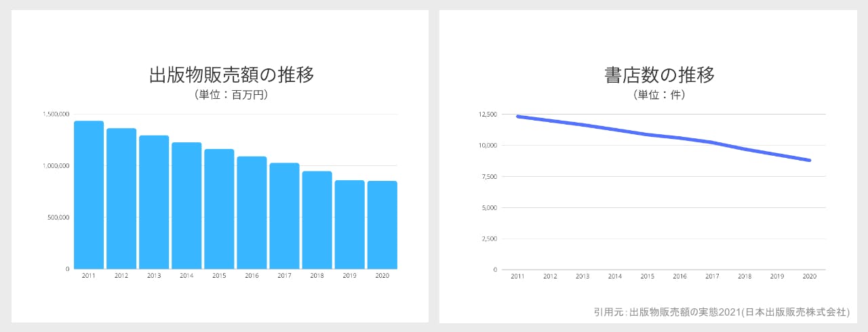Click the 2018 x-axis label under the line chart
Image resolution: width=868 pixels, height=332 pixels.
coord(745,276)
